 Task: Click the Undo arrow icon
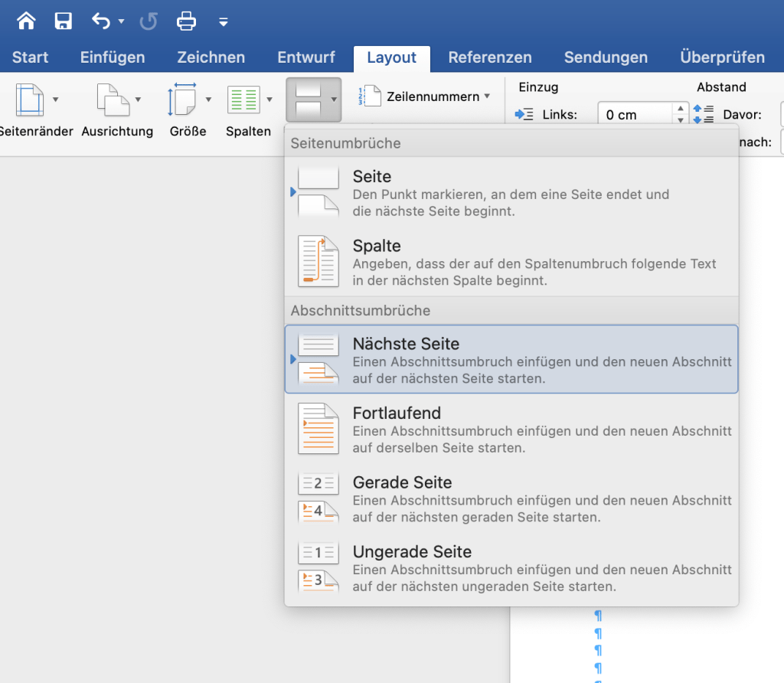click(101, 21)
